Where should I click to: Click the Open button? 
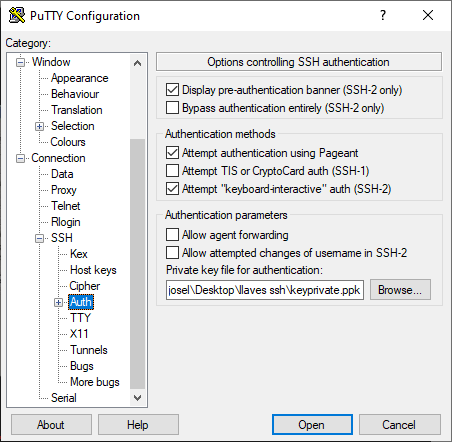coord(312,425)
